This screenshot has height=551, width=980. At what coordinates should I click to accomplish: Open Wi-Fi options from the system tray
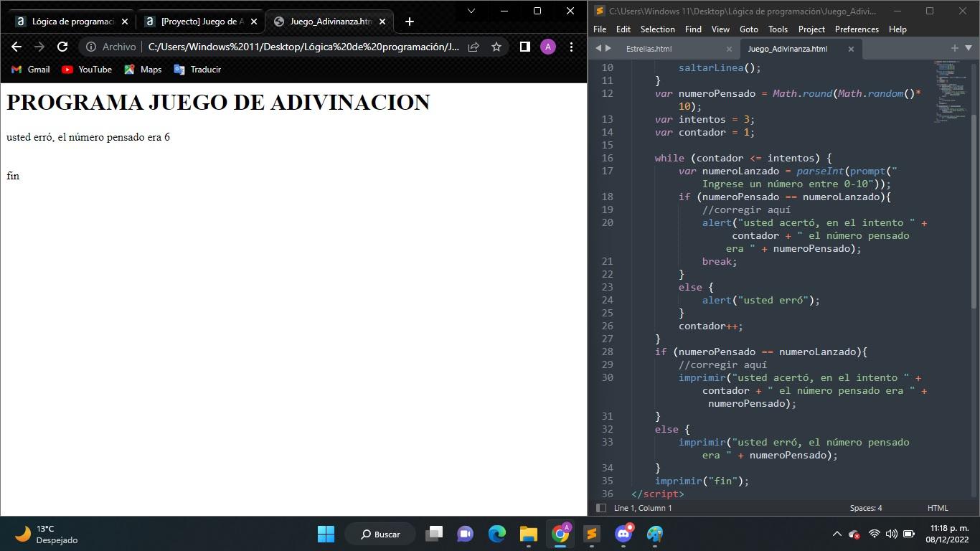(x=874, y=534)
